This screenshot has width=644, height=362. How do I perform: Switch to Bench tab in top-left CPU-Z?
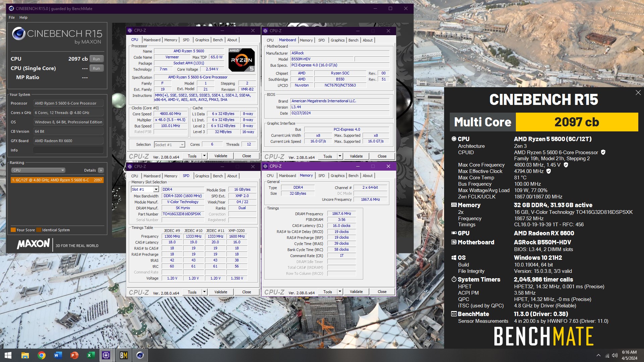(218, 40)
